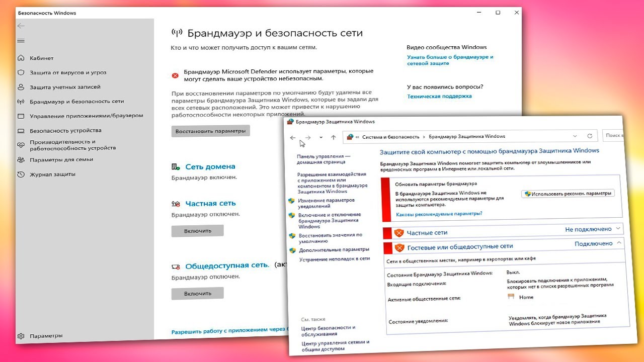Open the hamburger menu in Windows Security

(21, 40)
